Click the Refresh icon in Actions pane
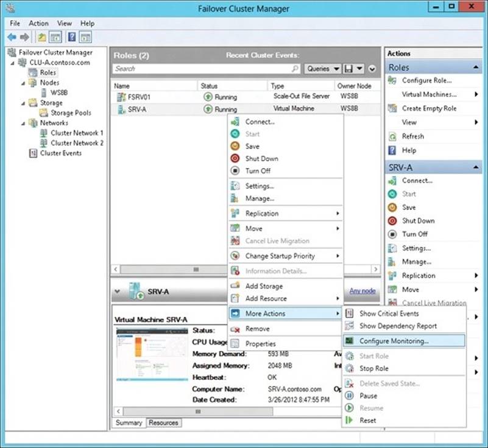The height and width of the screenshot is (448, 488). click(x=392, y=136)
